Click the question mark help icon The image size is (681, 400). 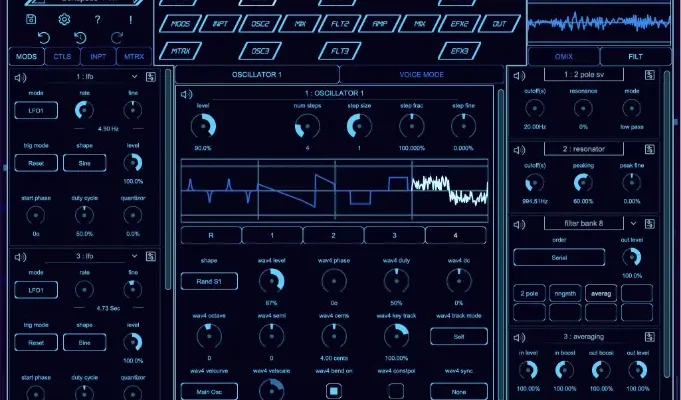click(x=97, y=19)
